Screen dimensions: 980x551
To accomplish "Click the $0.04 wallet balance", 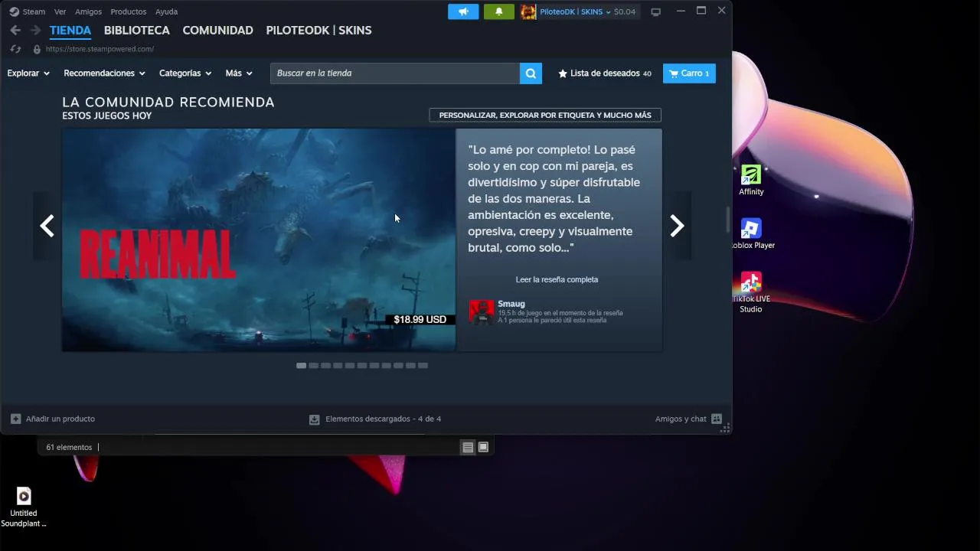I will pos(625,11).
